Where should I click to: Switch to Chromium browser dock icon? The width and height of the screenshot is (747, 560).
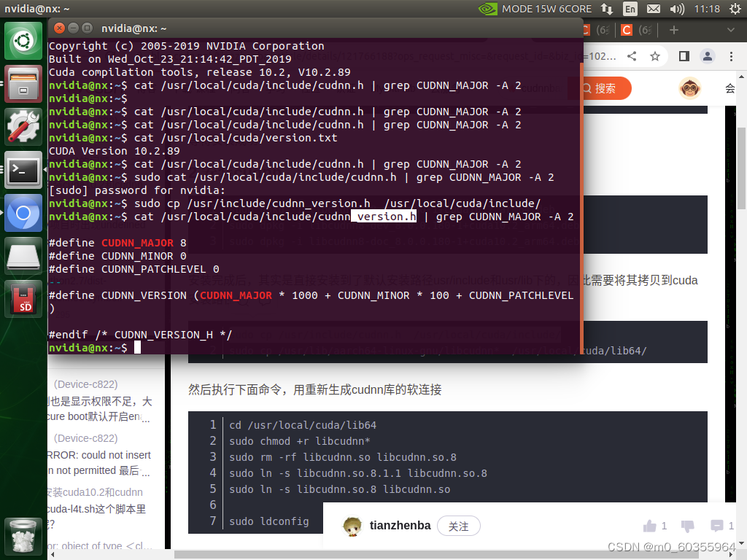(23, 213)
